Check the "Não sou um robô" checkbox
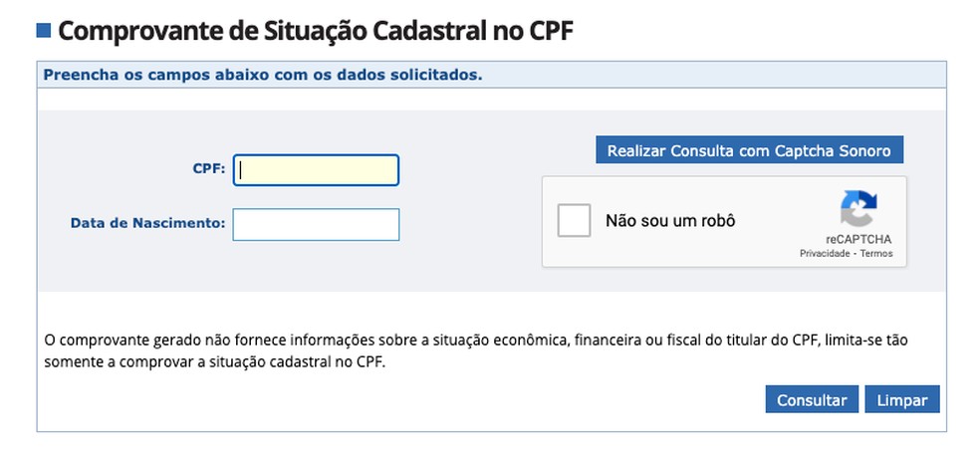 point(575,220)
